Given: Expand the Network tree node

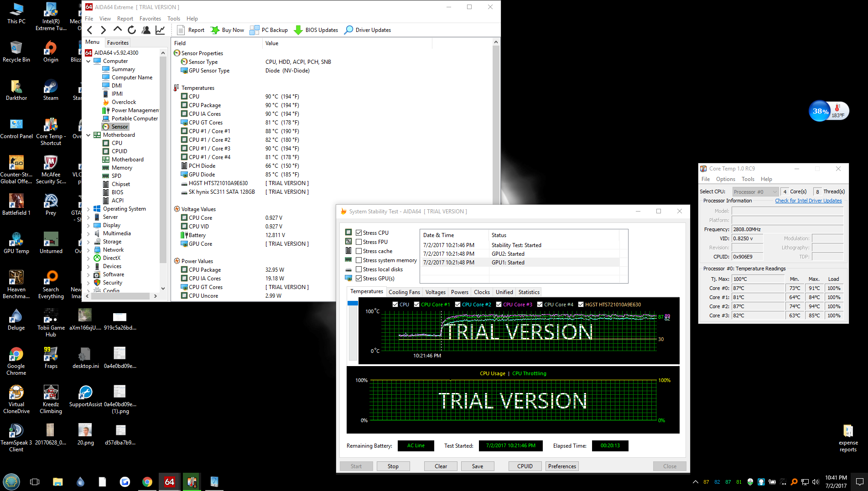Looking at the screenshot, I should (x=88, y=250).
